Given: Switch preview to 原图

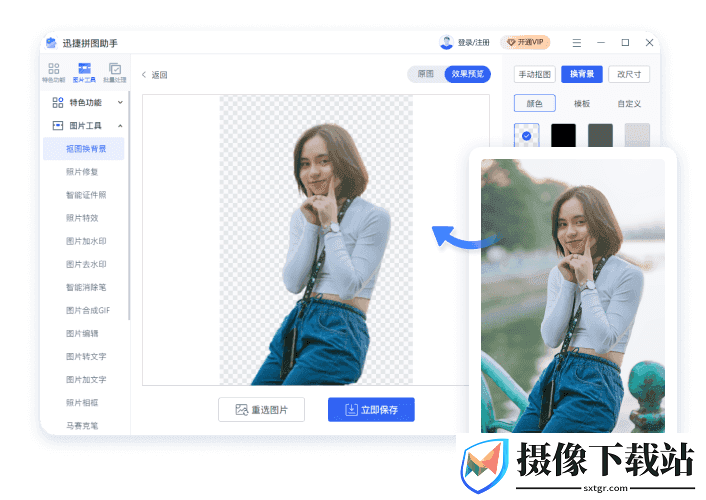Looking at the screenshot, I should click(425, 74).
